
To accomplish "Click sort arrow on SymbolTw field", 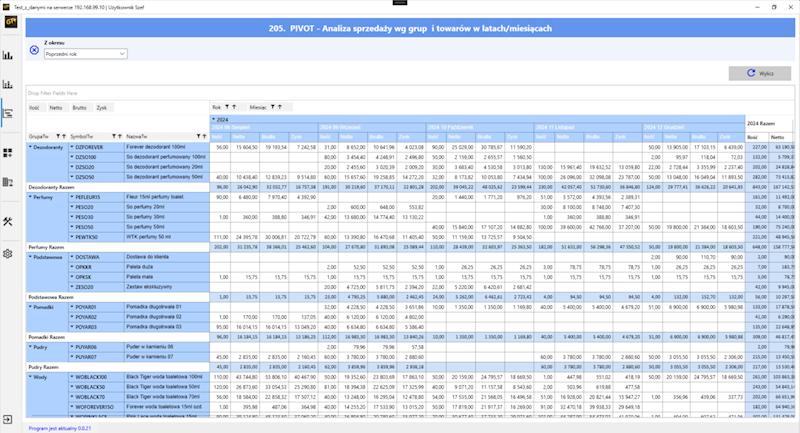I will click(x=119, y=136).
